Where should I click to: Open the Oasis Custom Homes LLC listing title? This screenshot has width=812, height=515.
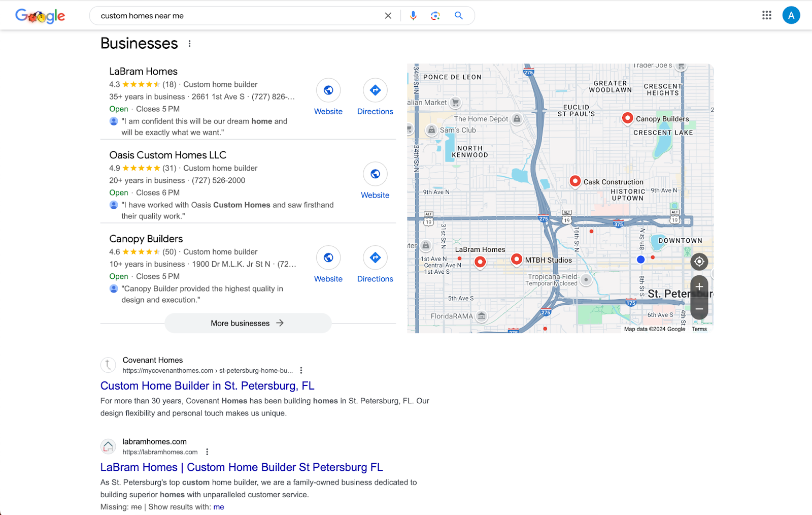click(x=168, y=155)
